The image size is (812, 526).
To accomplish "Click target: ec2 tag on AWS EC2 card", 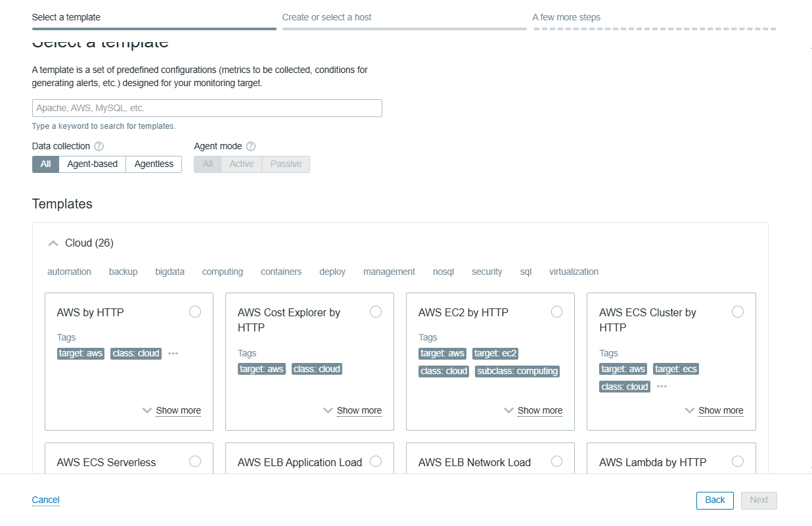I will point(496,353).
